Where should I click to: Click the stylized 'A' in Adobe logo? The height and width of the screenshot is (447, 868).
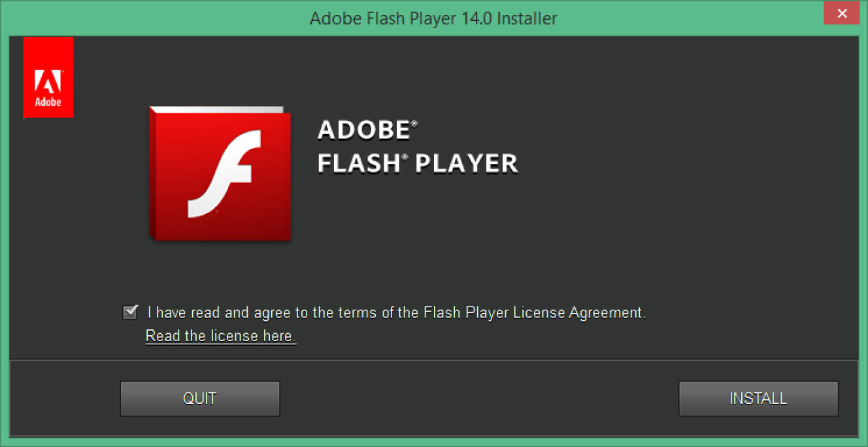[x=48, y=82]
